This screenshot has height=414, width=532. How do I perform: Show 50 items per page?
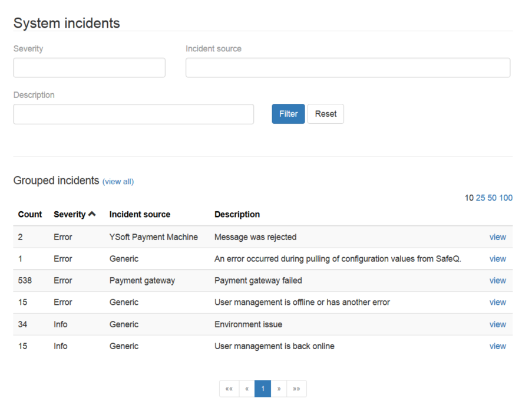click(492, 198)
